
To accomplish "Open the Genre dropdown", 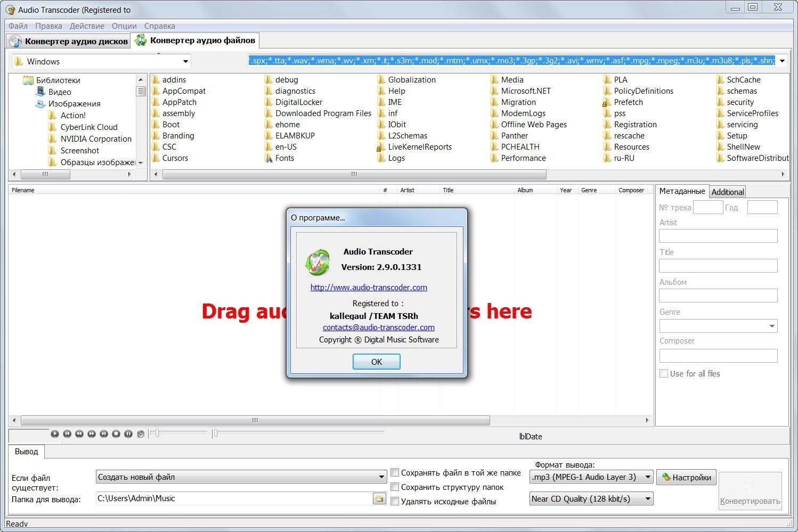I will coord(718,326).
